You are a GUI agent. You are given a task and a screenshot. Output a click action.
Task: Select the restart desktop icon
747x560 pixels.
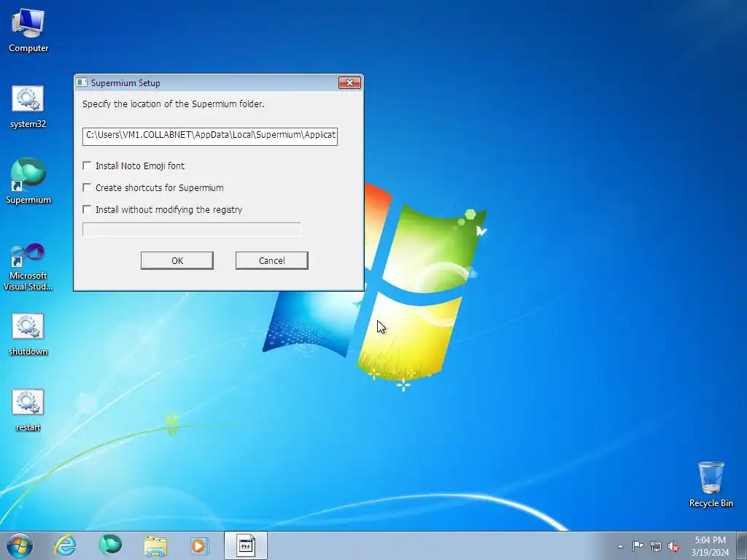[28, 410]
